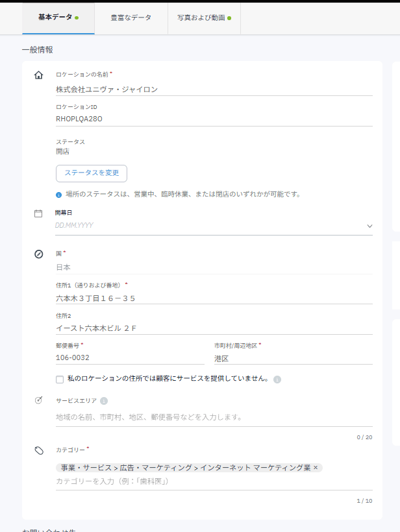Click the category tag icon

point(38,450)
